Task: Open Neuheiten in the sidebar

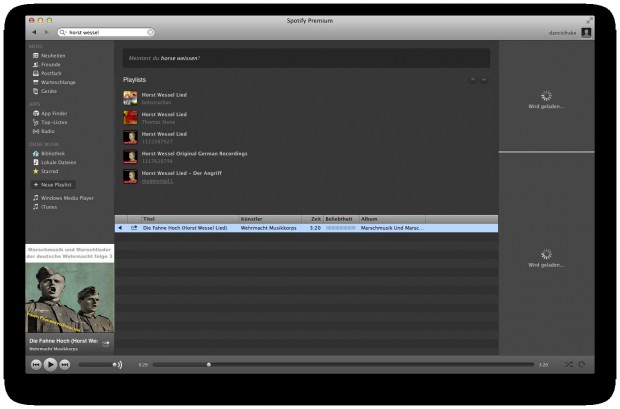Action: pos(53,55)
